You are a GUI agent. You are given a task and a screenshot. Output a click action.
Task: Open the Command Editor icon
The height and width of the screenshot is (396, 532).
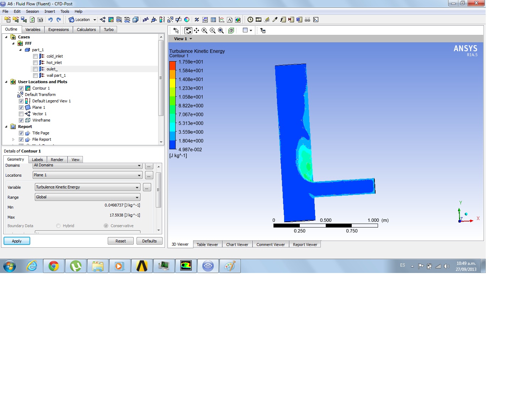pos(316,20)
